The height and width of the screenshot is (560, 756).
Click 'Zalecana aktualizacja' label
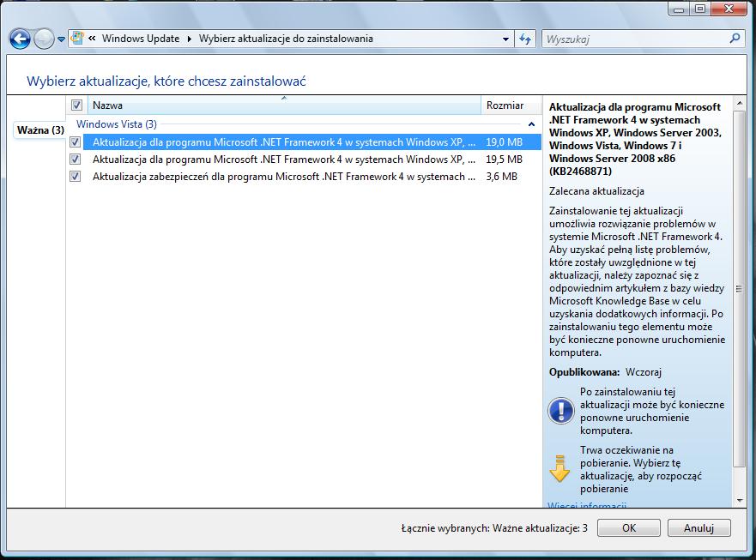pos(596,191)
